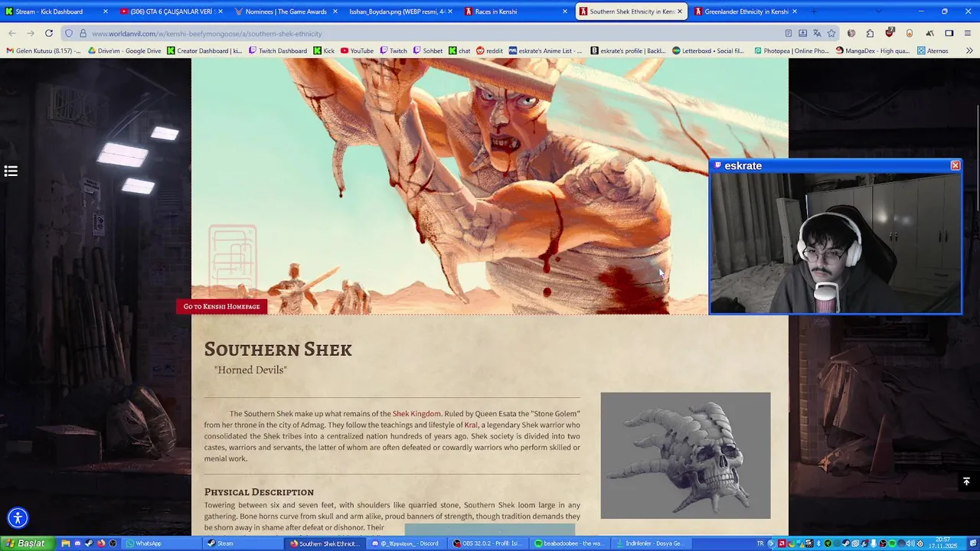The height and width of the screenshot is (551, 980).
Task: Open the Twitch Dashboard bookmark
Action: click(x=278, y=51)
